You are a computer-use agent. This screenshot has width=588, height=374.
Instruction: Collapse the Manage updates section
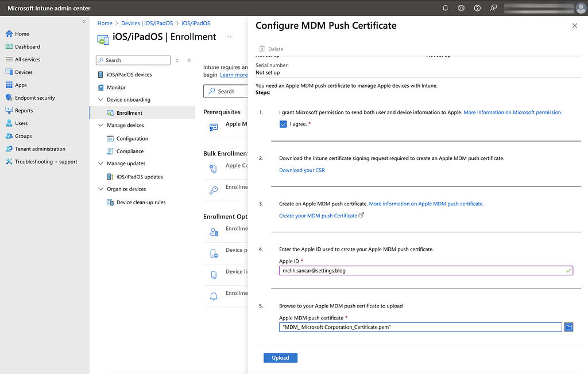click(x=100, y=163)
